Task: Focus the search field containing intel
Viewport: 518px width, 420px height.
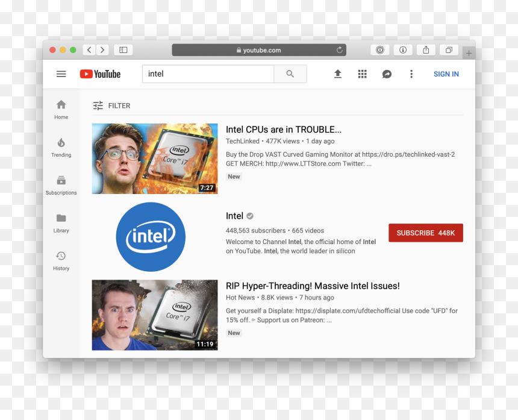Action: click(x=208, y=74)
